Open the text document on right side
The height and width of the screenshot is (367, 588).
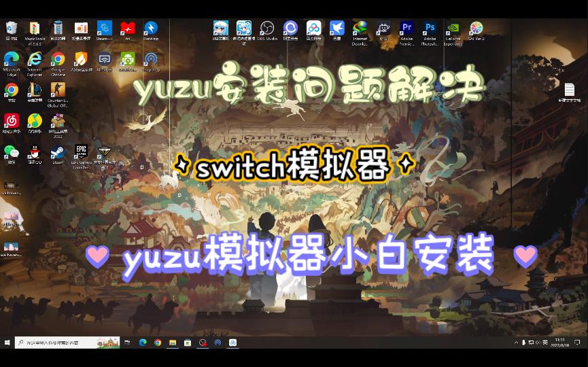coord(569,90)
